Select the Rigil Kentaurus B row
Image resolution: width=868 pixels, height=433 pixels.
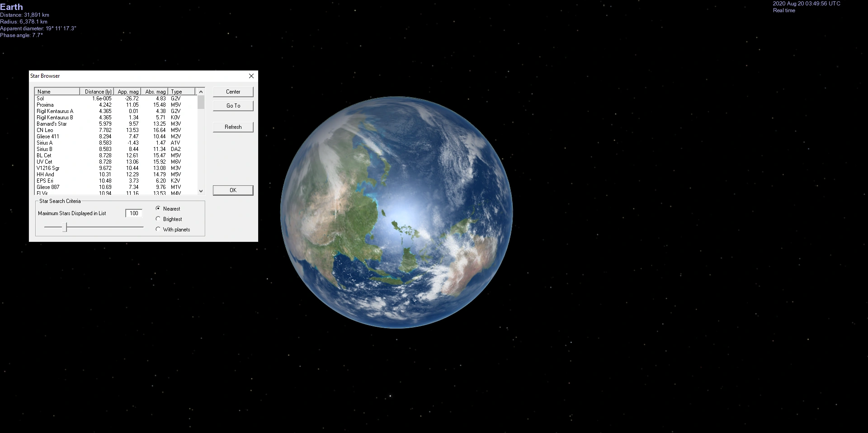coord(116,118)
